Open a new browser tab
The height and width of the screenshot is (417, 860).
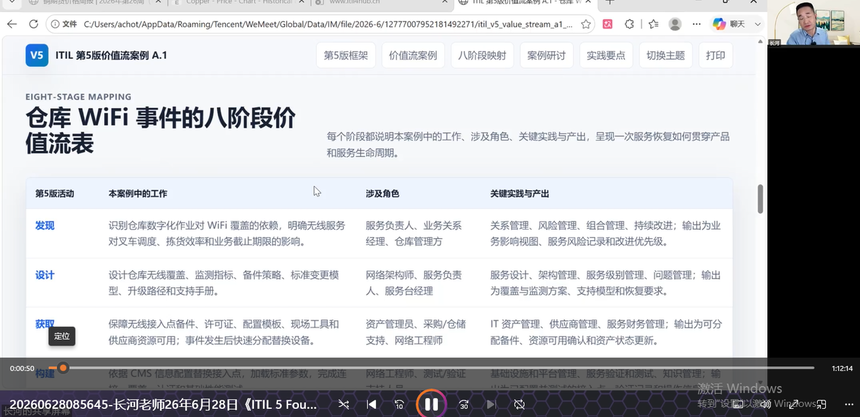609,2
